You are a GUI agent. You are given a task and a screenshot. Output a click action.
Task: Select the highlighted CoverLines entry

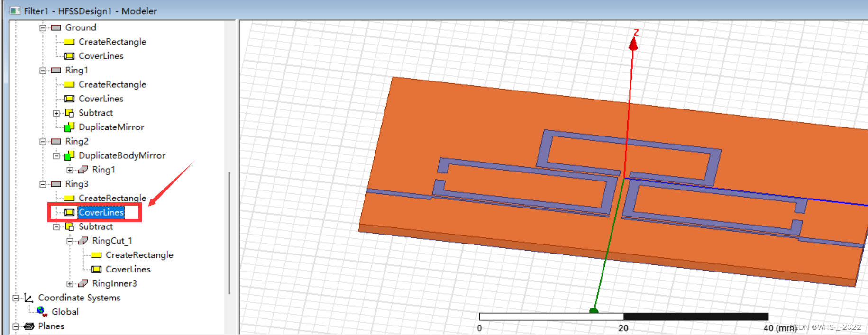click(101, 212)
